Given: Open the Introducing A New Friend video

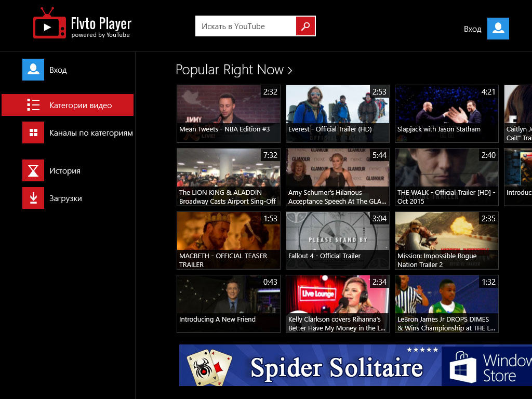Looking at the screenshot, I should coord(229,304).
